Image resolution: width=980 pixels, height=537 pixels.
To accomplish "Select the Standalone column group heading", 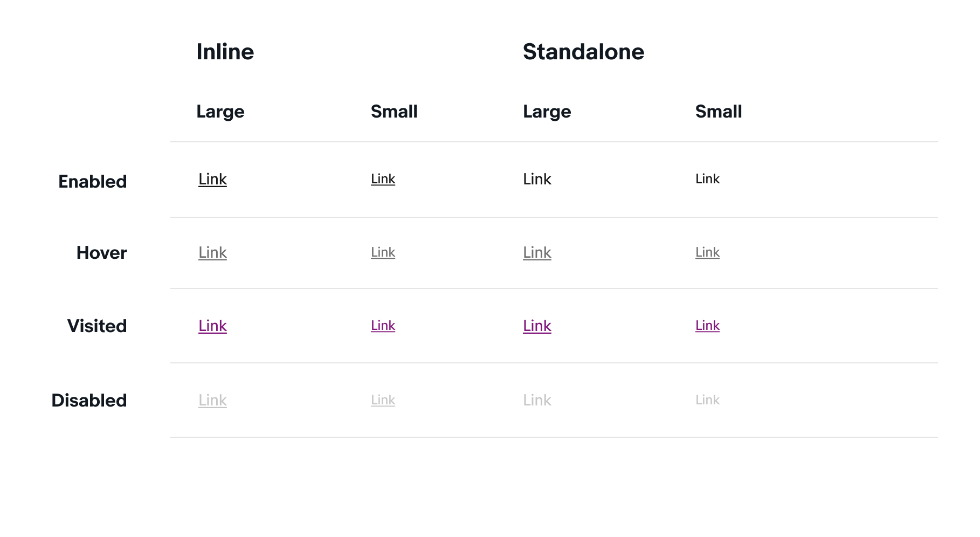I will click(x=583, y=52).
